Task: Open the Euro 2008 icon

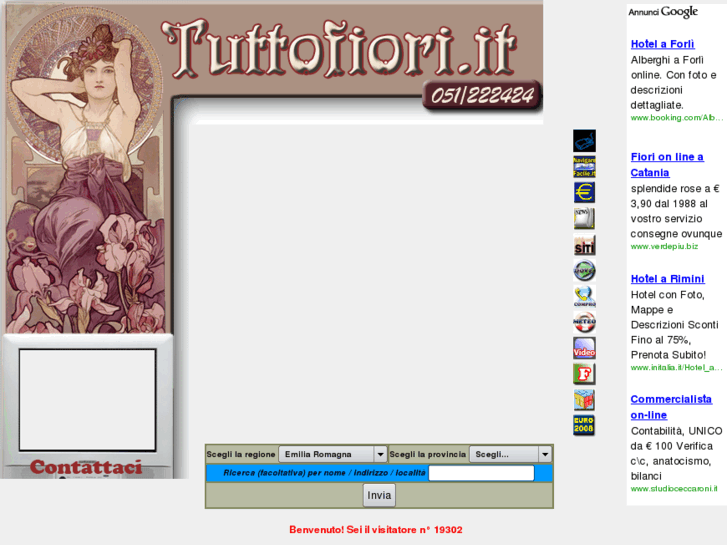Action: (584, 425)
